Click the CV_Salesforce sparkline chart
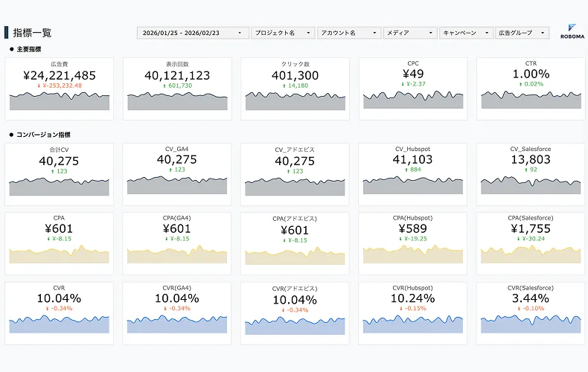Viewport: 588px width, 372px height. pyautogui.click(x=531, y=186)
